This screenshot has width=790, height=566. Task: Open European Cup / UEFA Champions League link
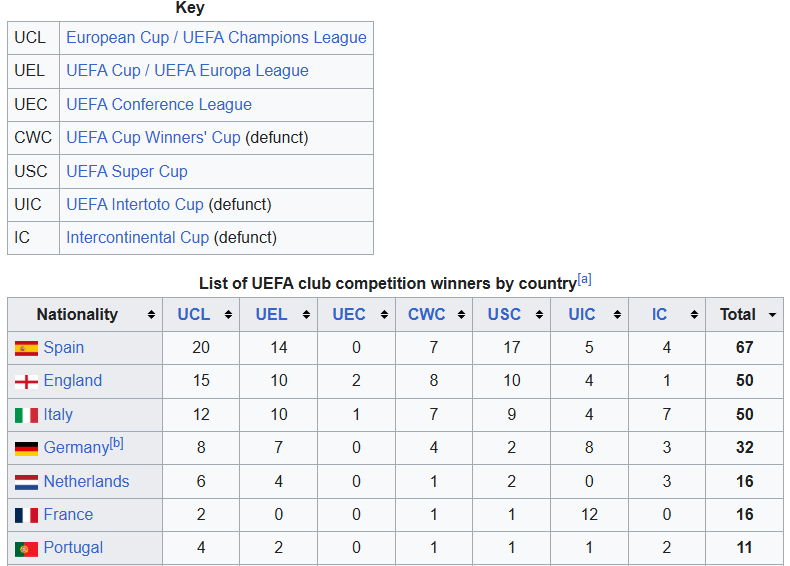pyautogui.click(x=216, y=37)
